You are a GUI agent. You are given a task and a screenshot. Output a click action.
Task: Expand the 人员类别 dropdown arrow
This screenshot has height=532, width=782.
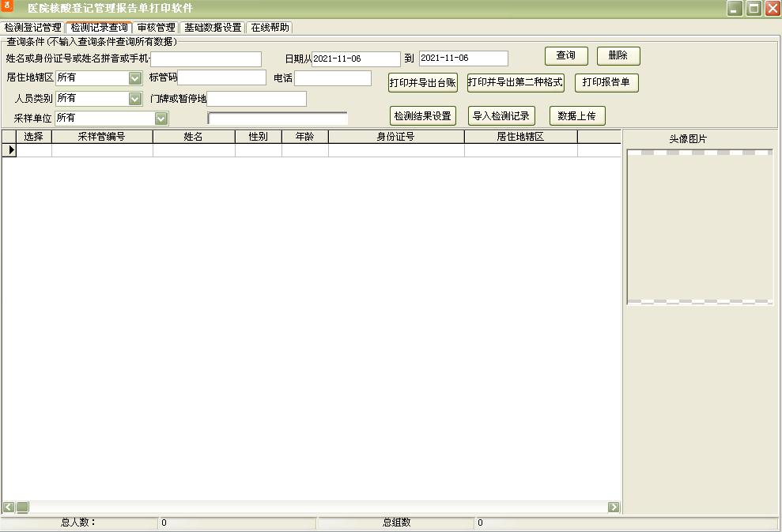[135, 99]
